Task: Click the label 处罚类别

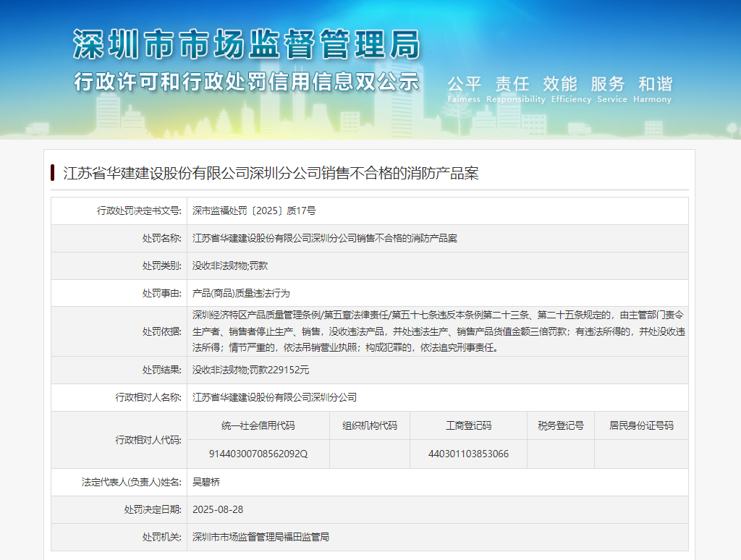Action: tap(161, 266)
